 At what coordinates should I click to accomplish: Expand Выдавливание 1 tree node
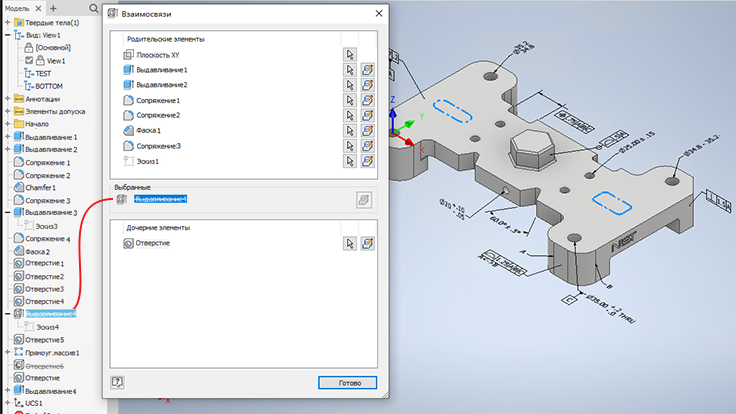tap(8, 137)
